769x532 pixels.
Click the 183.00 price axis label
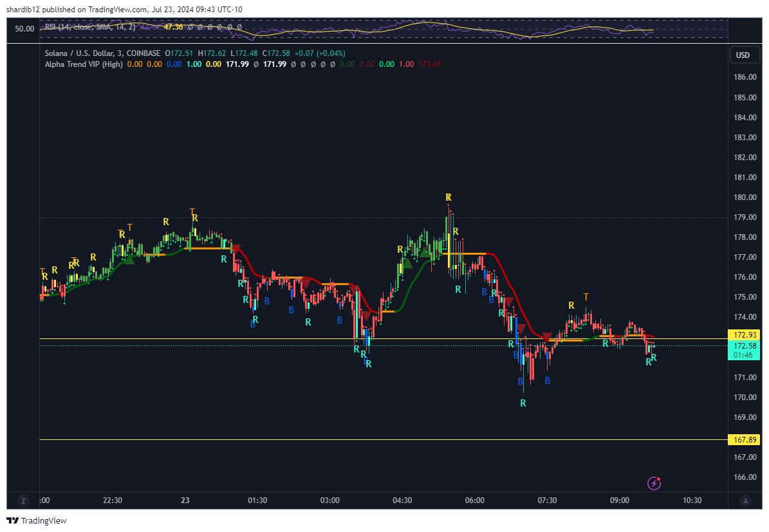pos(745,138)
